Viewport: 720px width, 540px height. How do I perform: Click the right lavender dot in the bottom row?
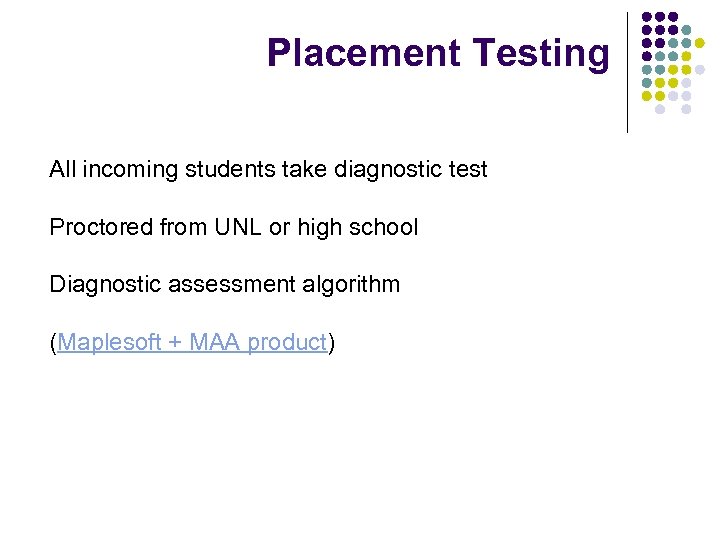point(686,109)
